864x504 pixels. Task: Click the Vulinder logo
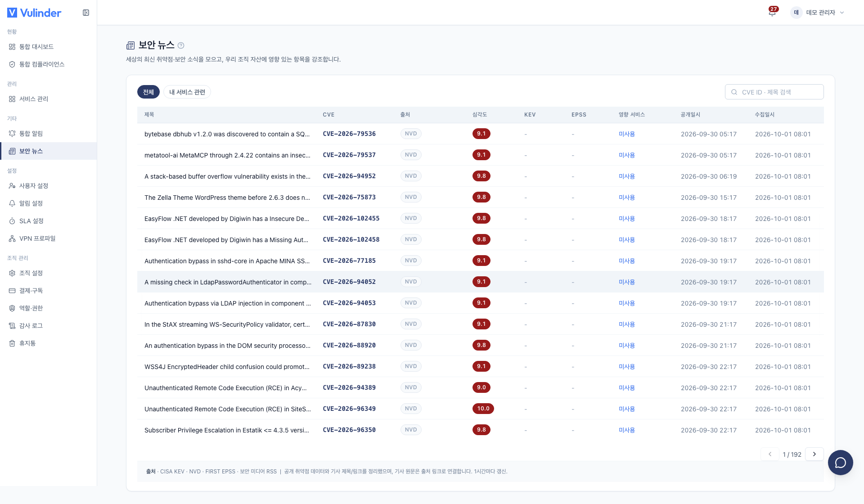pyautogui.click(x=34, y=13)
